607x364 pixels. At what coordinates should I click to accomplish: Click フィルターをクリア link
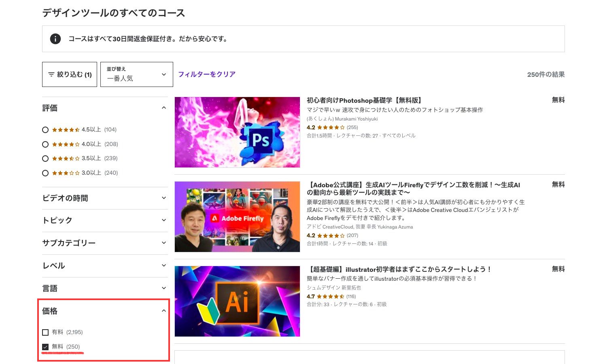207,74
